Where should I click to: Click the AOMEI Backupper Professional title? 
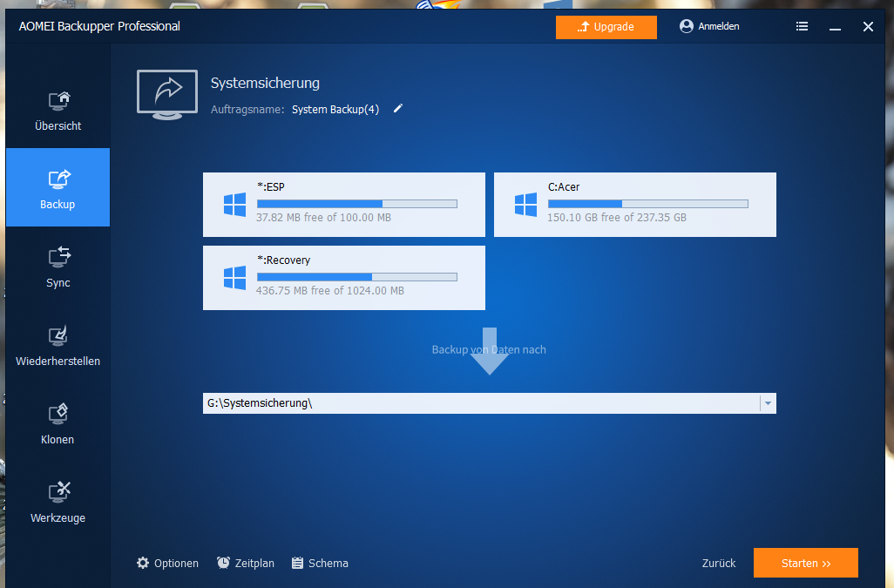[99, 26]
